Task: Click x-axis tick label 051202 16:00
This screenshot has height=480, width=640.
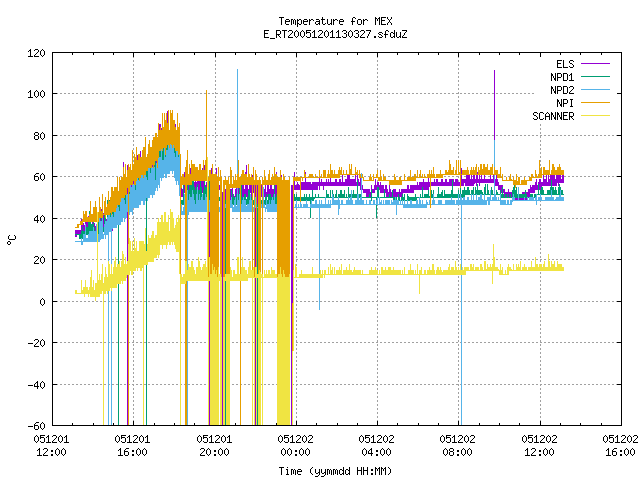Action: 620,446
